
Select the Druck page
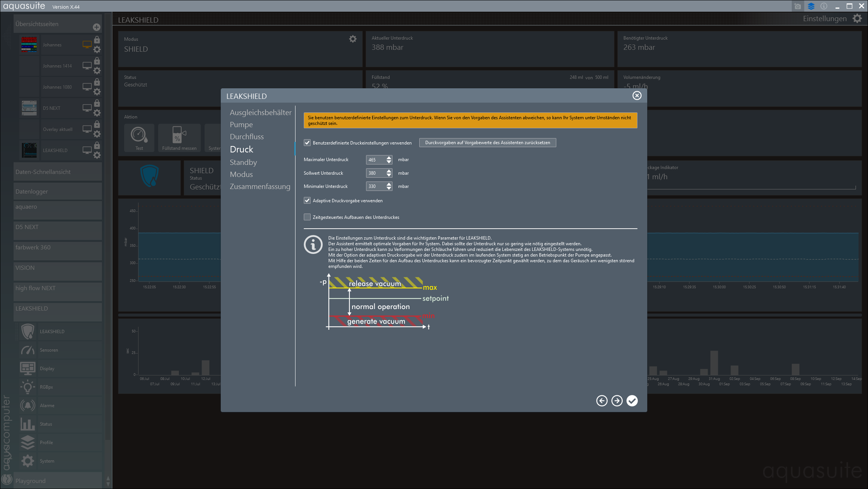(242, 149)
